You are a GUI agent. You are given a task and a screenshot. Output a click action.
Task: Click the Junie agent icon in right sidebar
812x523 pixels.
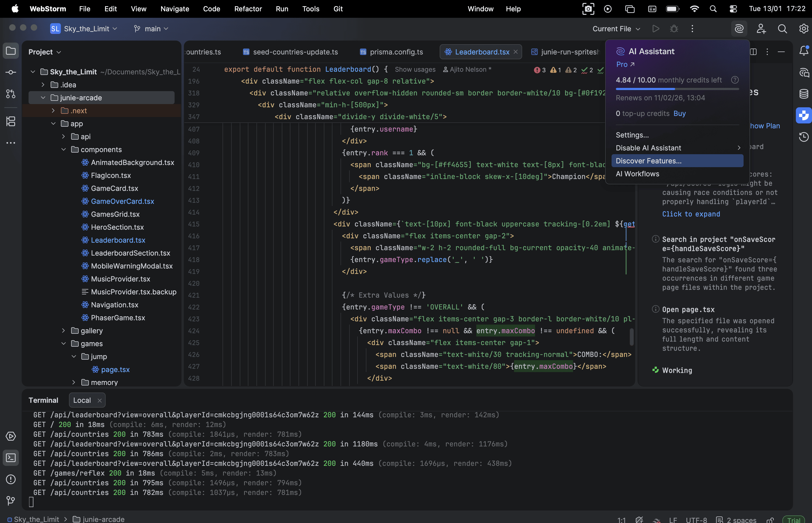tap(803, 115)
